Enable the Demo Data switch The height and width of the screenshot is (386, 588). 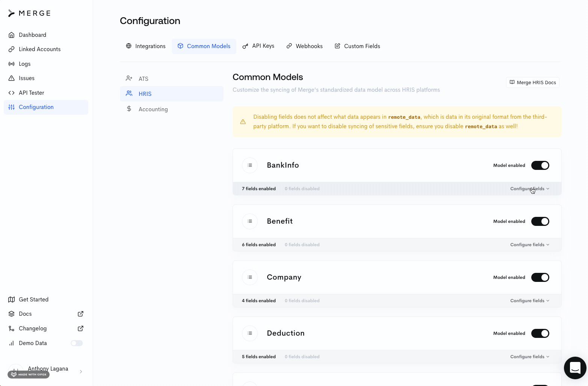point(77,343)
